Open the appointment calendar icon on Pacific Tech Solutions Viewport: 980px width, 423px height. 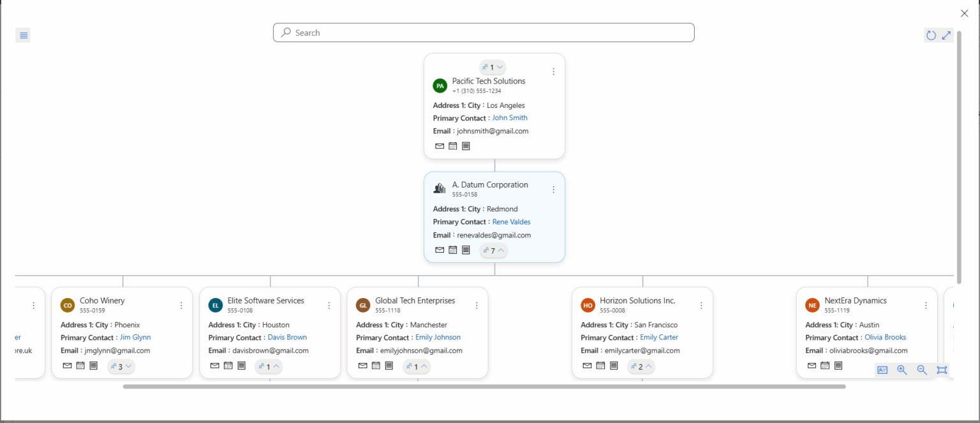coord(452,145)
